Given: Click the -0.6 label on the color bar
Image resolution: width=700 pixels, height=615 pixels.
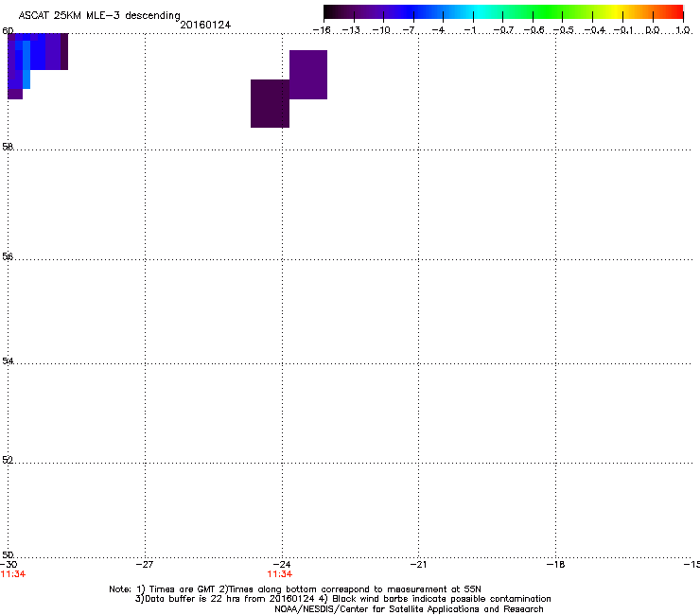Looking at the screenshot, I should coord(534,30).
